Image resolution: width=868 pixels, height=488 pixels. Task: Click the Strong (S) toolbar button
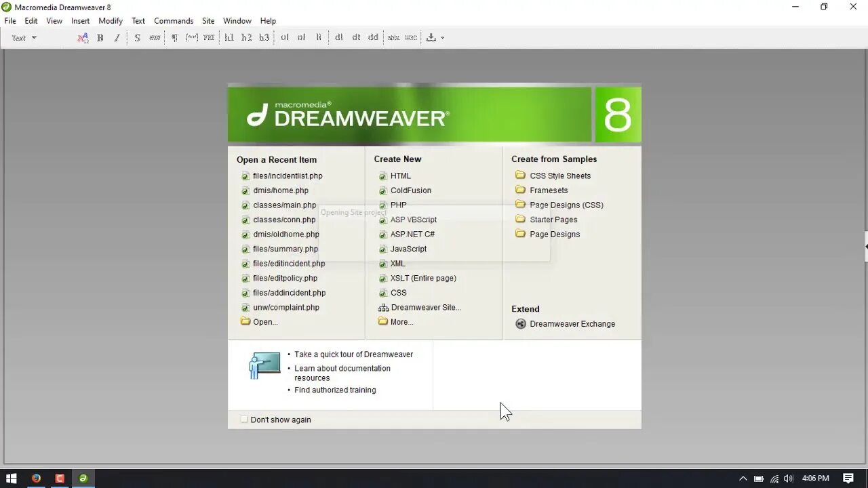(137, 38)
